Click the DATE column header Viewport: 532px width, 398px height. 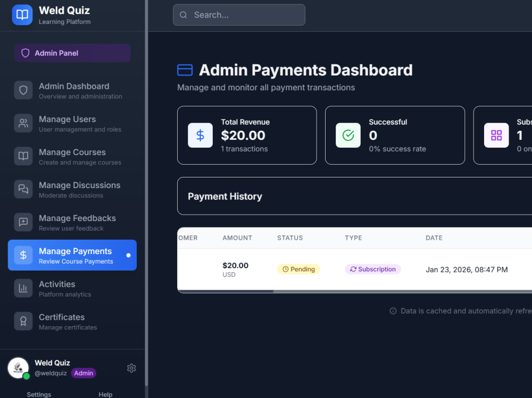click(x=434, y=238)
